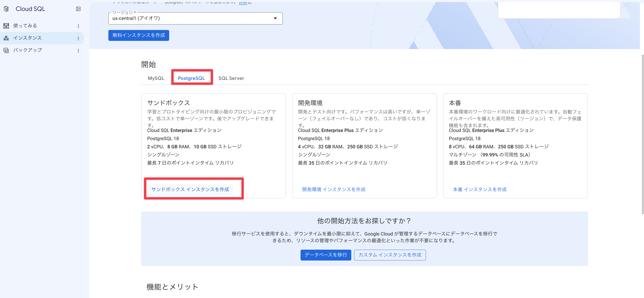Image resolution: width=644 pixels, height=298 pixels.
Task: Click 'Cloud SQL Enterprise Plus エディション' in 開発環境 card
Action: tap(340, 130)
